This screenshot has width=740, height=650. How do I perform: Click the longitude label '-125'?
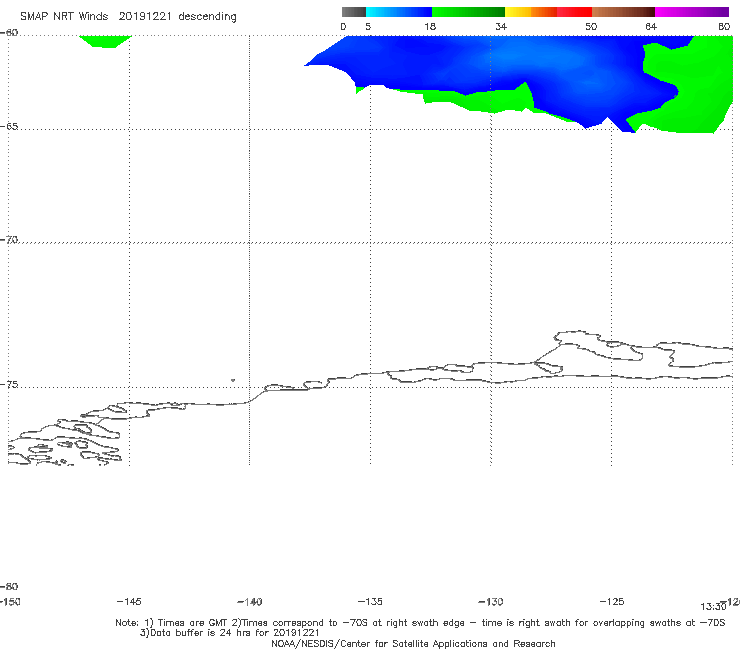[612, 601]
